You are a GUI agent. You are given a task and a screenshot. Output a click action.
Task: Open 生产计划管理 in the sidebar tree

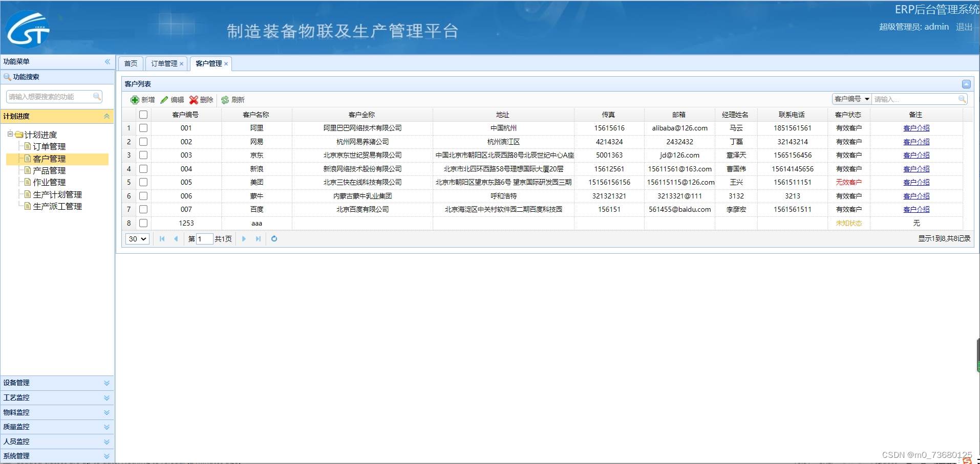(x=57, y=194)
